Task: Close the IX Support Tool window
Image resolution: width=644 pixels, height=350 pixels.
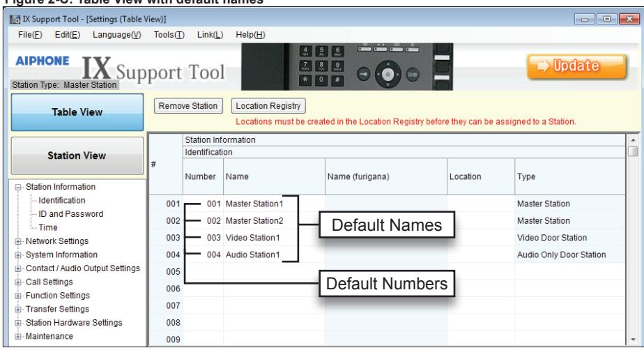Action: click(x=629, y=19)
